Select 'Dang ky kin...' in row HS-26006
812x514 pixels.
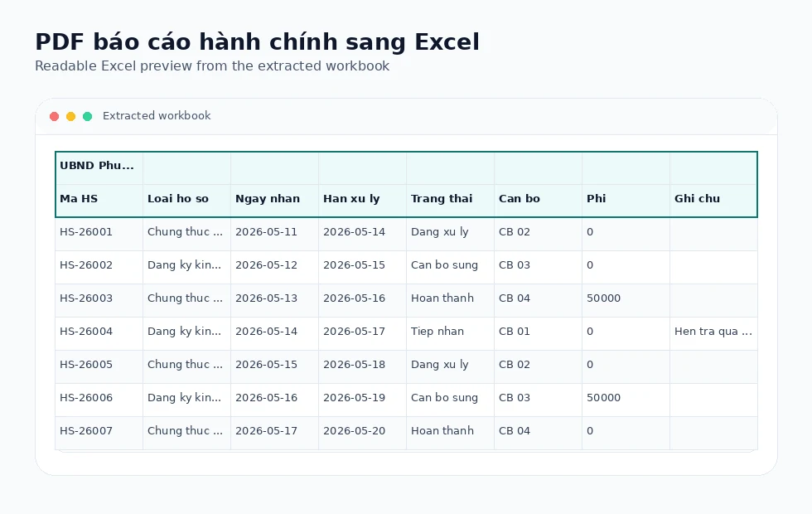click(x=187, y=400)
